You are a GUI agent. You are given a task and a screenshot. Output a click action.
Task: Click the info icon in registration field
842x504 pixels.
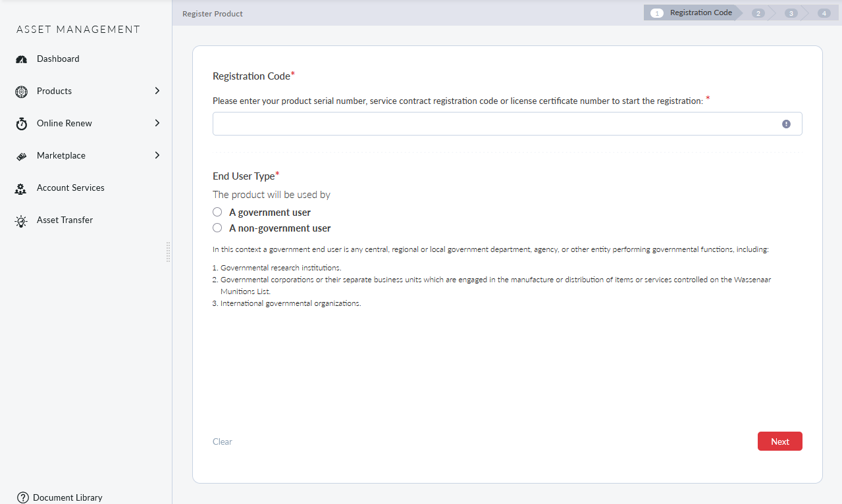786,124
